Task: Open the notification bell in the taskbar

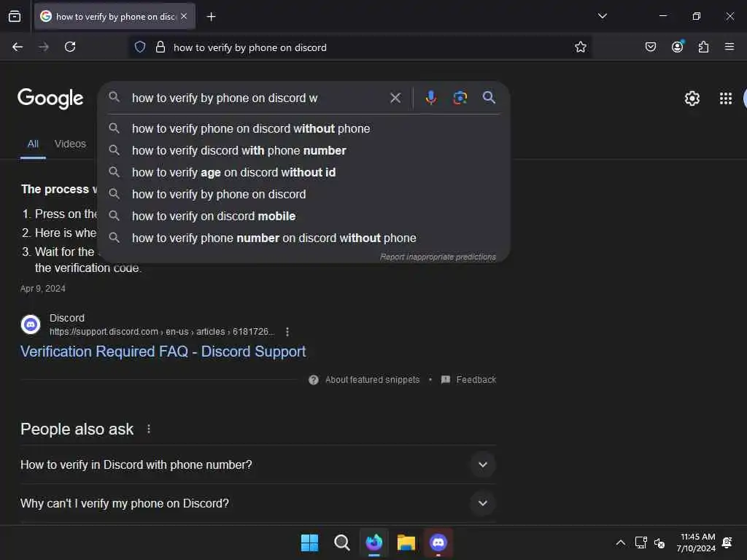Action: pos(727,542)
